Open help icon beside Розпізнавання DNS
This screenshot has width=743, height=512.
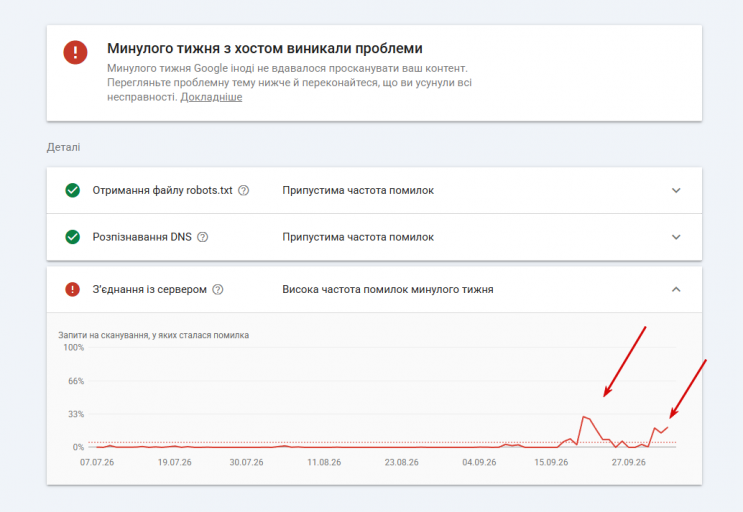click(203, 237)
